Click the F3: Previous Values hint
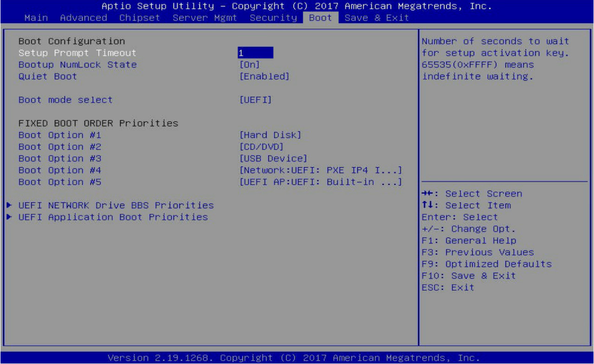The image size is (594, 364). click(x=478, y=252)
